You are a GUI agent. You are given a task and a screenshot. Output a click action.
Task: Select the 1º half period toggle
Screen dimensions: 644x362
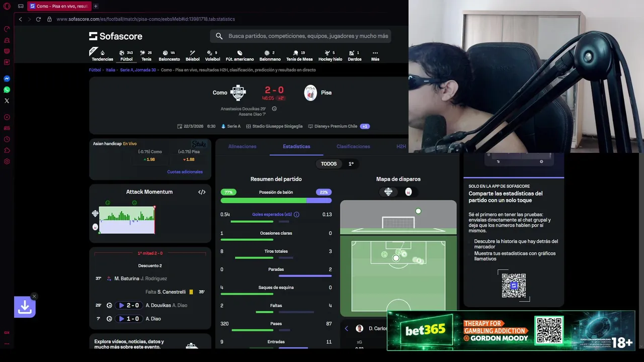351,164
